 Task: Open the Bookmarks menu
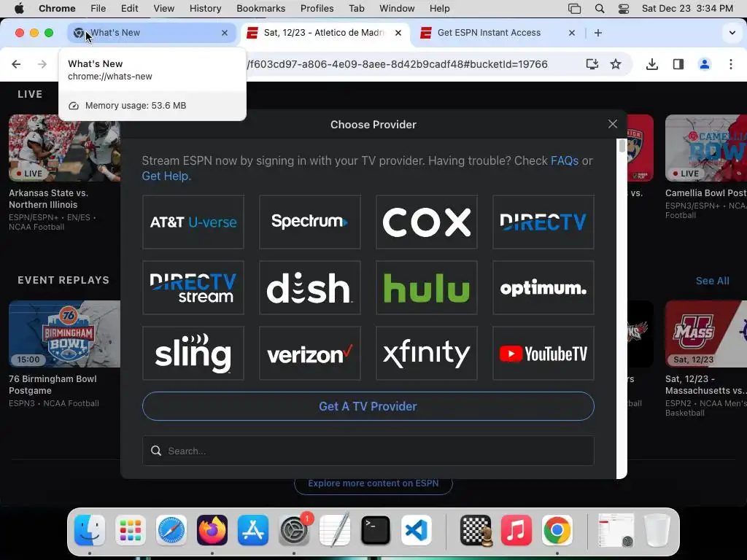(x=260, y=9)
